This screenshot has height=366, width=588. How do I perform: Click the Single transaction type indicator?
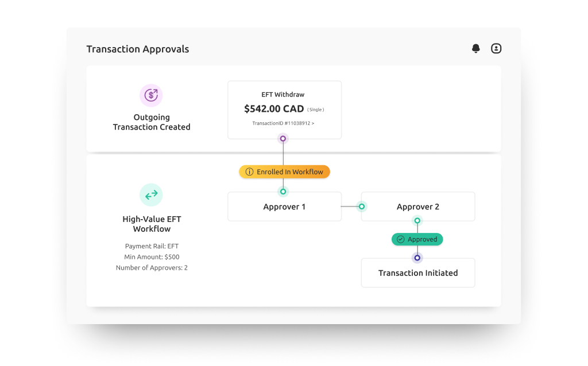[x=315, y=109]
